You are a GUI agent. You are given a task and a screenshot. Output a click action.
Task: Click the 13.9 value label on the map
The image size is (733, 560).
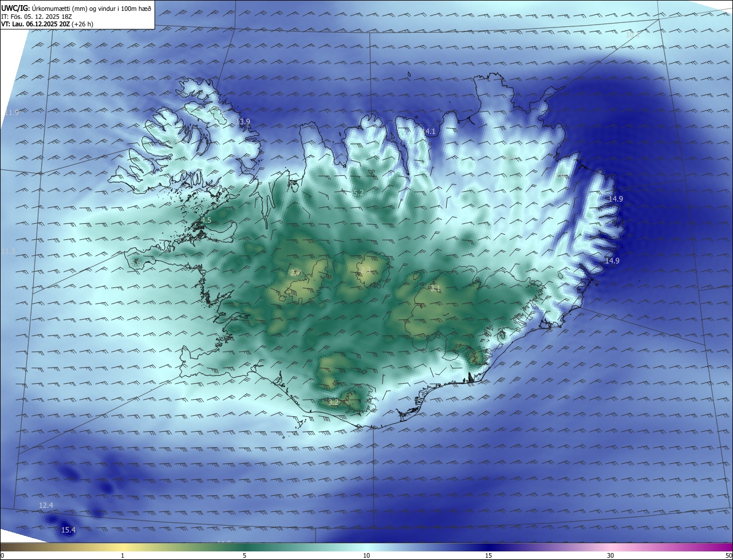coord(243,122)
